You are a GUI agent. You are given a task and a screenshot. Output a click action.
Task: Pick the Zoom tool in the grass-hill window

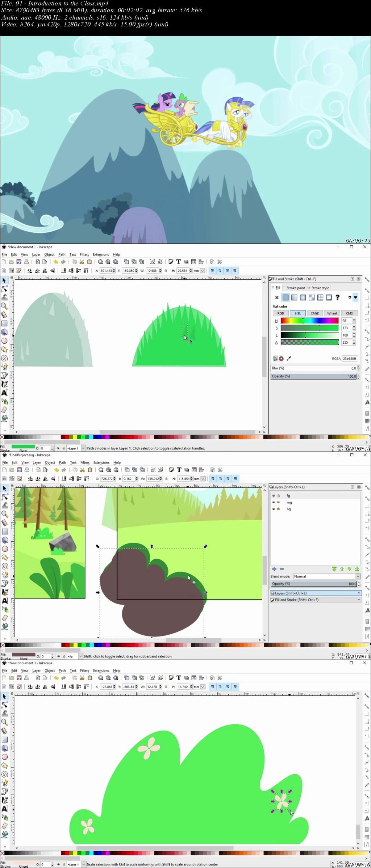tap(4, 306)
